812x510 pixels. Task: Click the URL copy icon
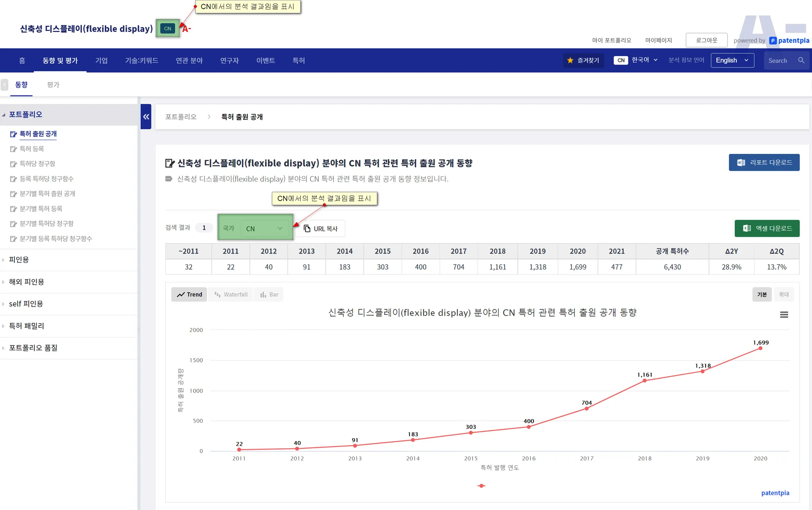[307, 228]
